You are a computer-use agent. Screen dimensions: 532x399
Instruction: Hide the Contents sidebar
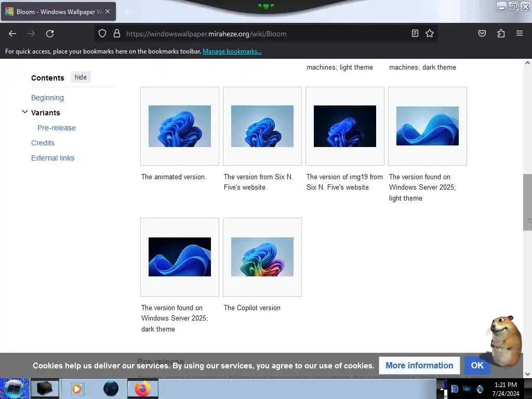[81, 77]
